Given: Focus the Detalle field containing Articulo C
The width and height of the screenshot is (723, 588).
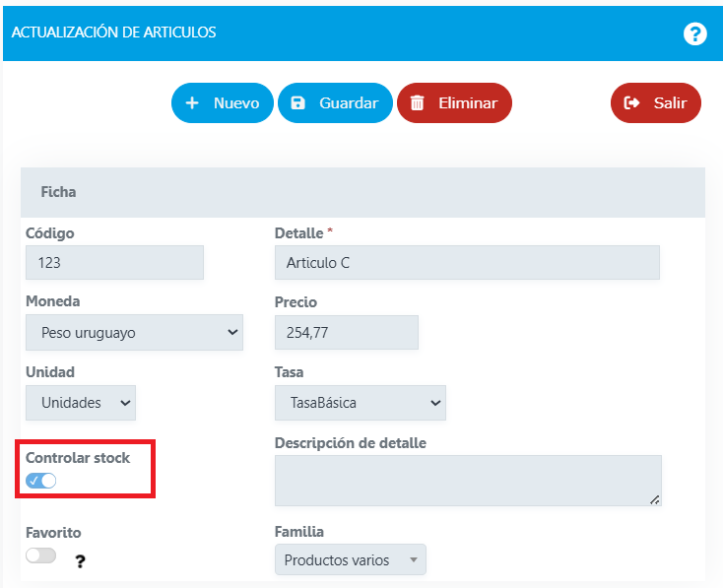Looking at the screenshot, I should click(x=466, y=263).
